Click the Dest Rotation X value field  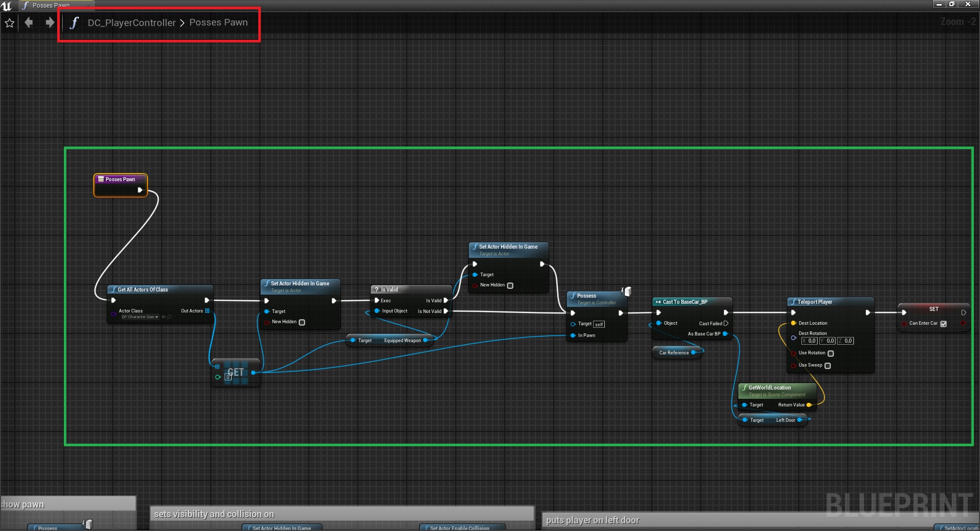tap(811, 341)
